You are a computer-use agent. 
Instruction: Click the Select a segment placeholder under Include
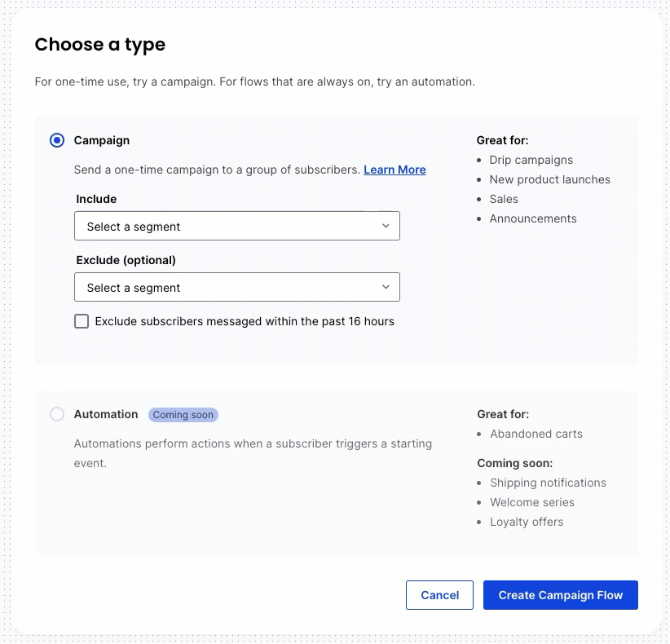133,226
